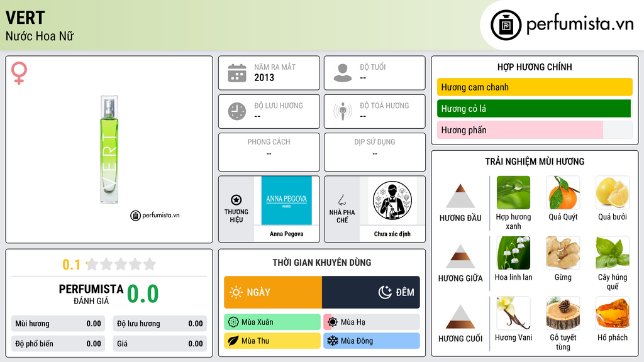
Task: Open the Quả Quýt note image
Action: 563,192
